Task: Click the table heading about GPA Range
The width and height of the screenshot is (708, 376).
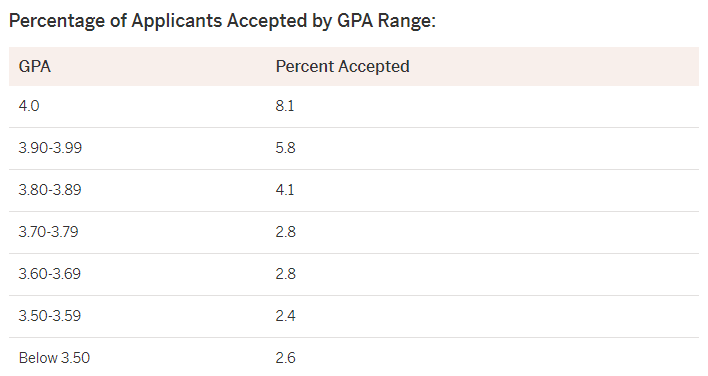Action: [x=222, y=21]
